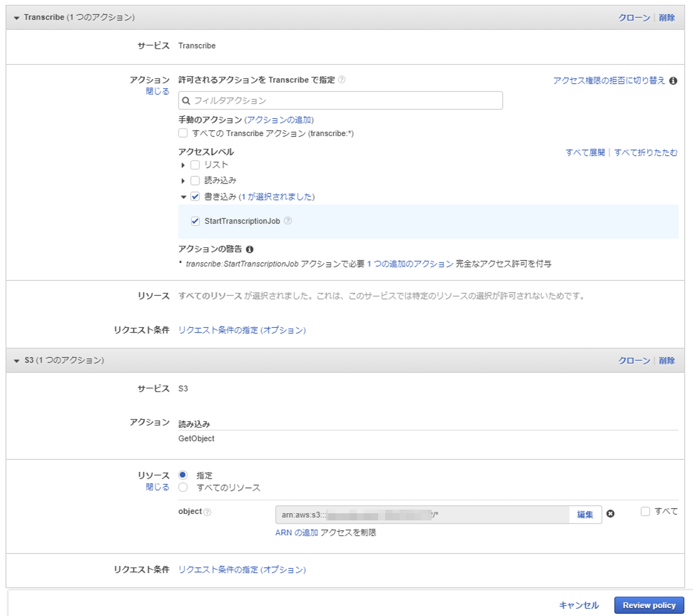Collapse the Transcribe policy section header

tap(17, 18)
